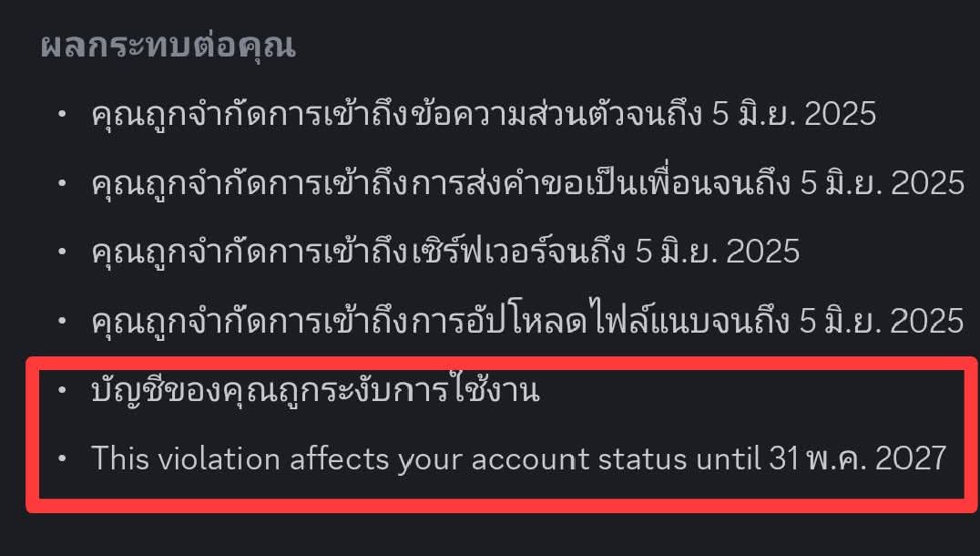Click the heading 'ผลกระทบต่อคุณ'

click(x=168, y=46)
